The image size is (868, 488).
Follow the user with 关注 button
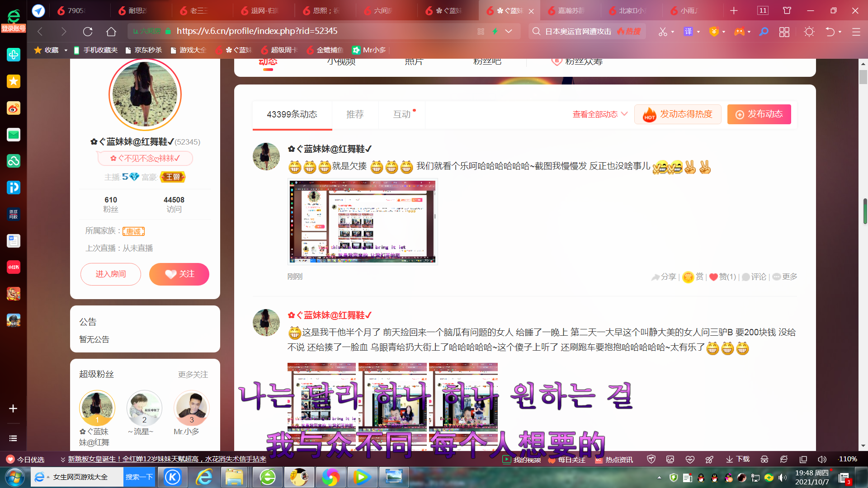(179, 274)
